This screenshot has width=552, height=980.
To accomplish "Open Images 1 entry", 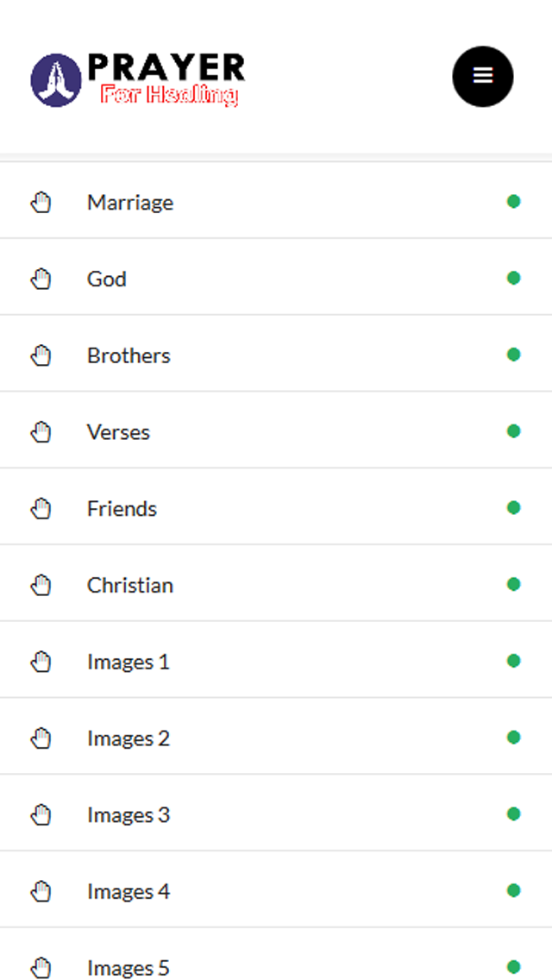I will pyautogui.click(x=276, y=661).
